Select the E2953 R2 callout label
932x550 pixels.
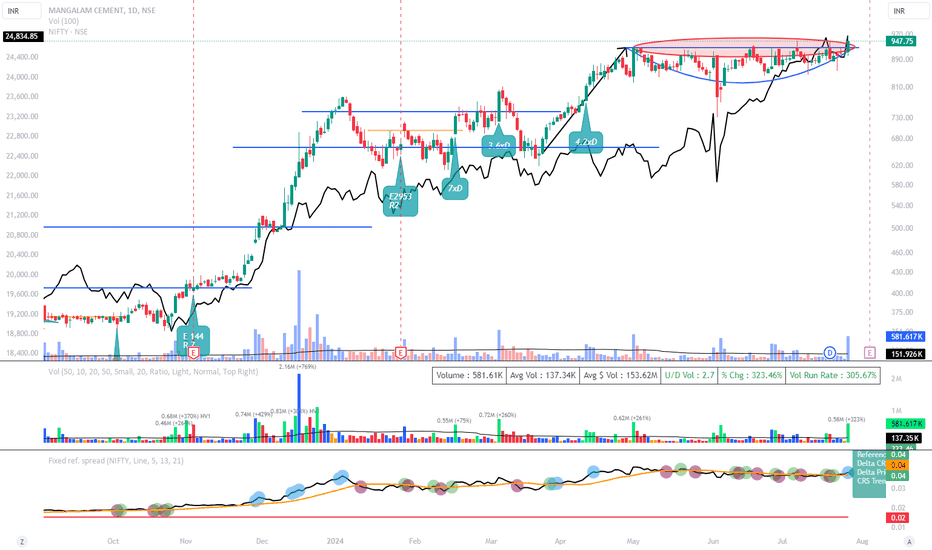point(400,201)
